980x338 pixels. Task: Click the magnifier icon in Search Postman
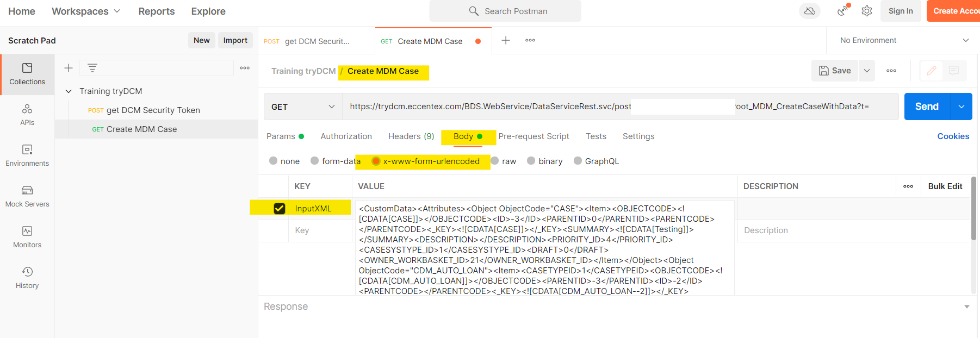click(474, 11)
